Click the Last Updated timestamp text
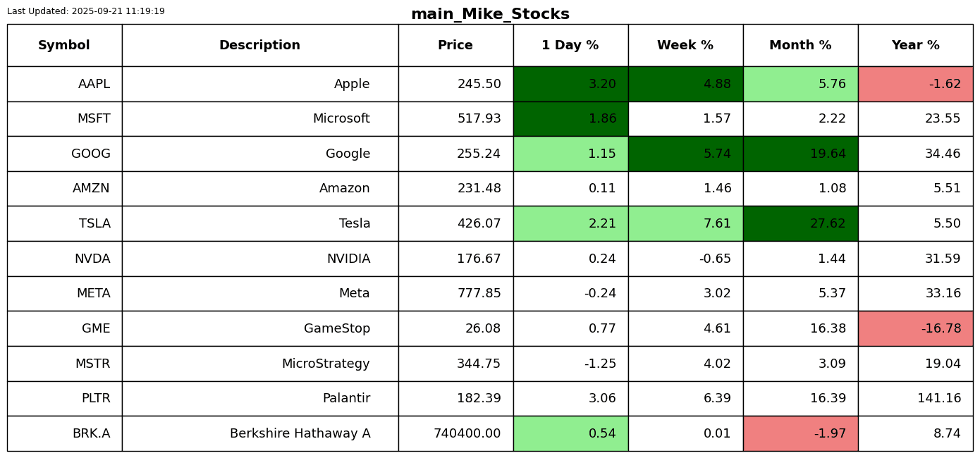Image resolution: width=980 pixels, height=458 pixels. pos(86,11)
